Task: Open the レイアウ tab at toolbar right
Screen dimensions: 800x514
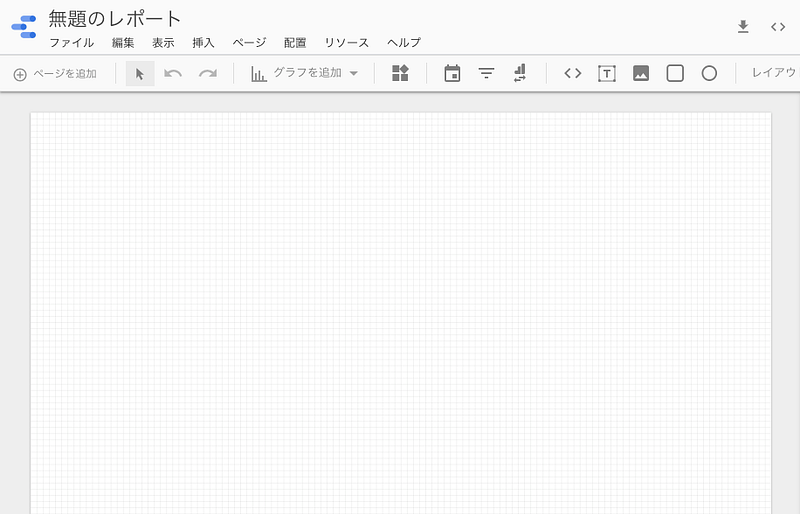Action: tap(774, 73)
